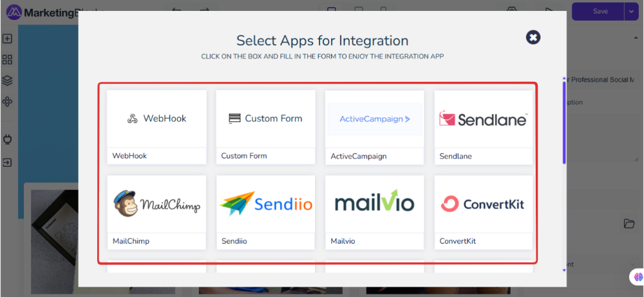
Task: Choose the Custom Form logo tile
Action: click(x=266, y=119)
